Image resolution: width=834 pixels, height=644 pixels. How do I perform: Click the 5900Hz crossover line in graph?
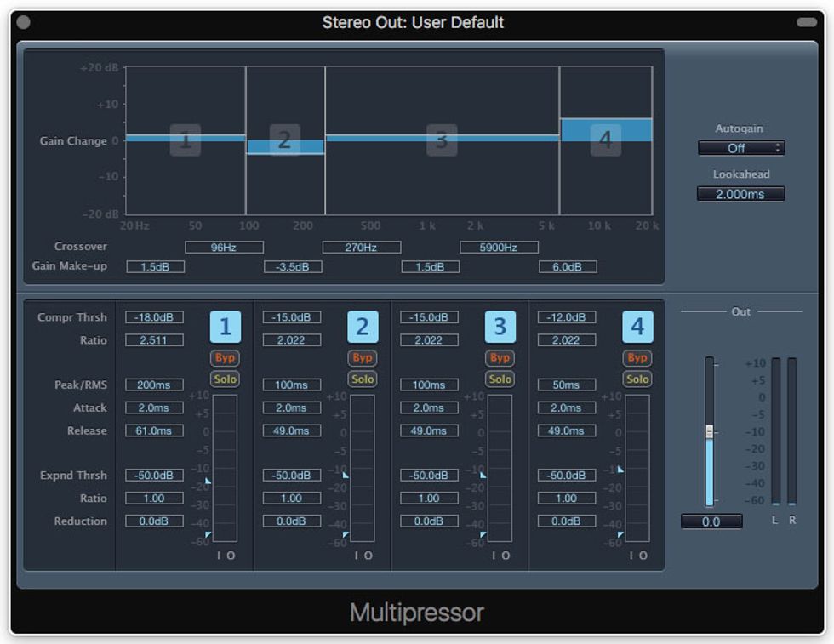coord(560,140)
